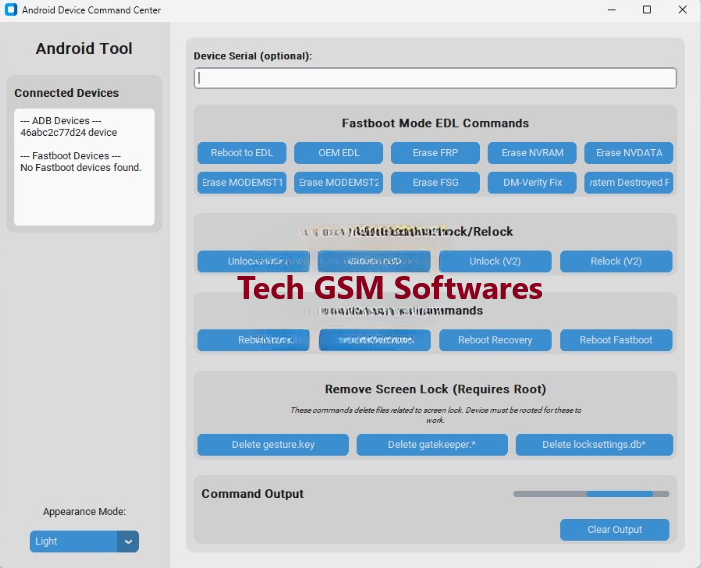Click the Clear Output button
The image size is (701, 568).
pos(615,530)
